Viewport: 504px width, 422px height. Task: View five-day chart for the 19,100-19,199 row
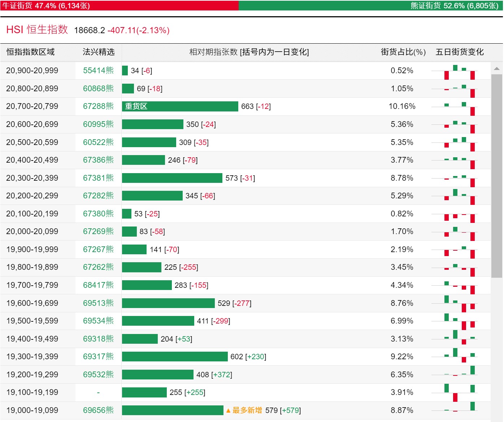point(455,393)
